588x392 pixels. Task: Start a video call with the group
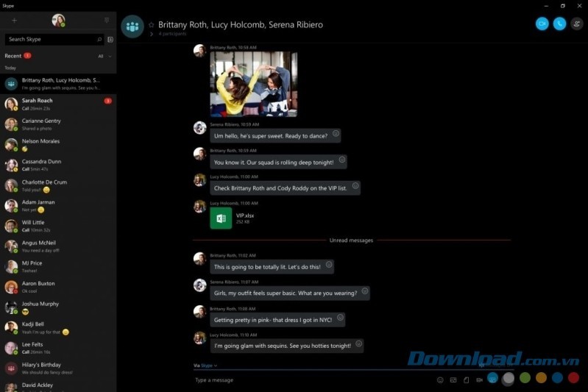coord(542,24)
